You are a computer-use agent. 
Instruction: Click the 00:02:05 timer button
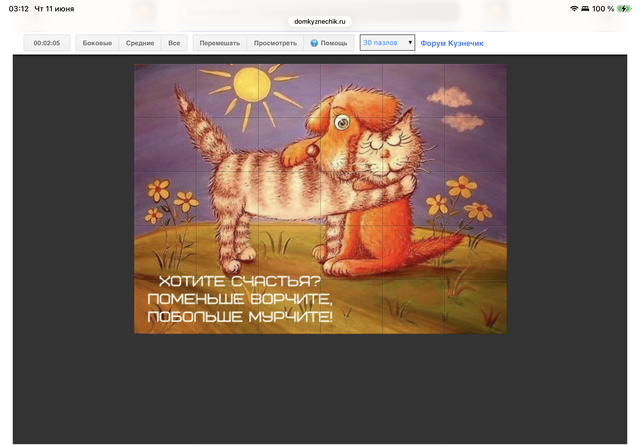[x=47, y=43]
